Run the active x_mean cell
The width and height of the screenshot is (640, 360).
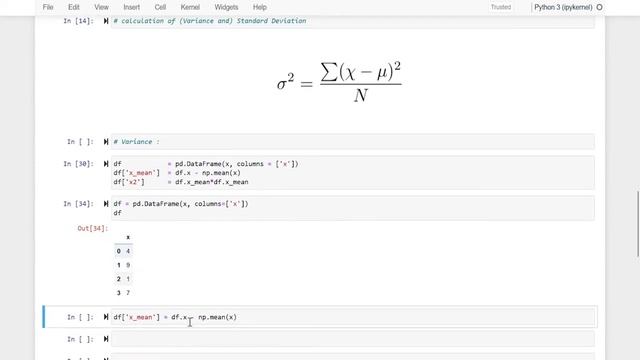pyautogui.click(x=106, y=317)
